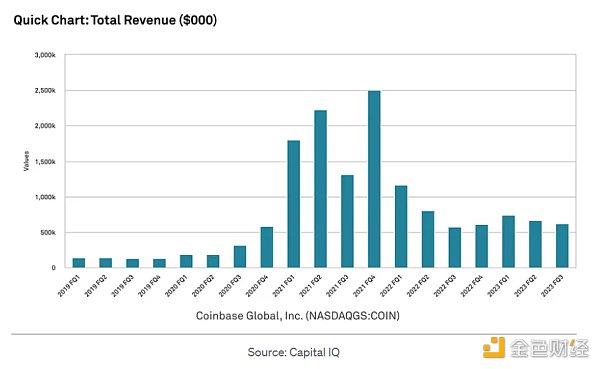Click the "2,000k" y-axis label

tap(45, 126)
